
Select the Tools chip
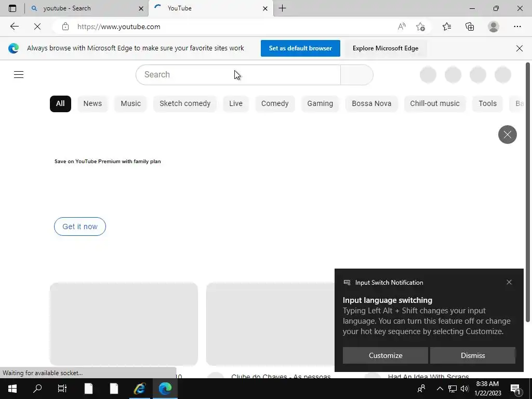pyautogui.click(x=487, y=103)
